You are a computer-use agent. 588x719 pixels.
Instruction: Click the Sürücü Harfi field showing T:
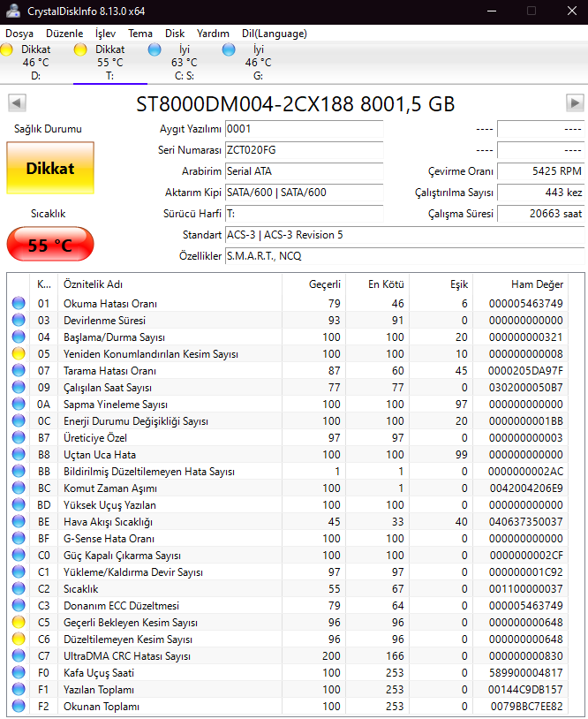pos(304,213)
